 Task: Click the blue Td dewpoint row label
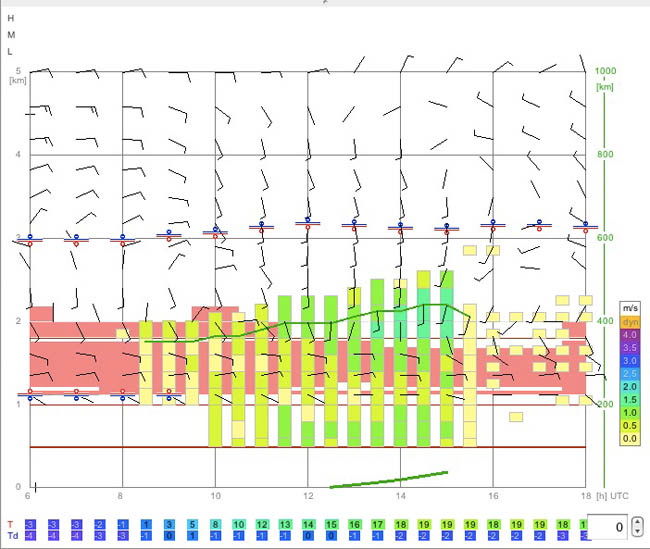click(13, 535)
